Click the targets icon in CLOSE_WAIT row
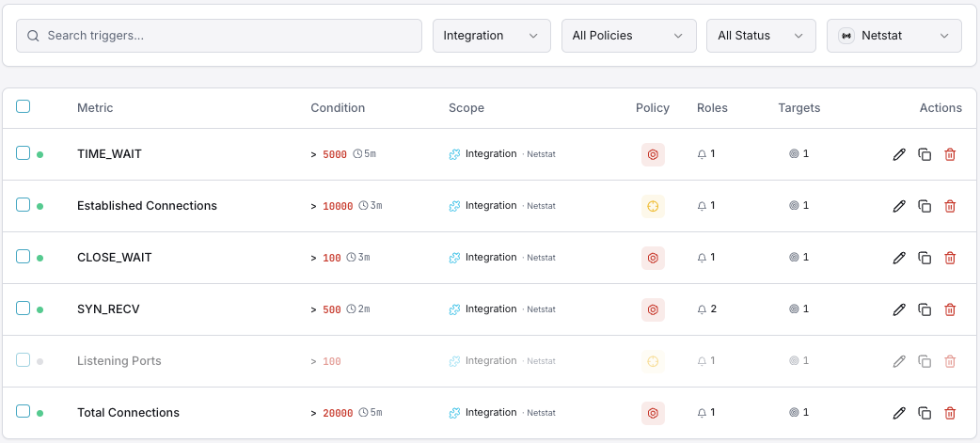 click(x=794, y=258)
